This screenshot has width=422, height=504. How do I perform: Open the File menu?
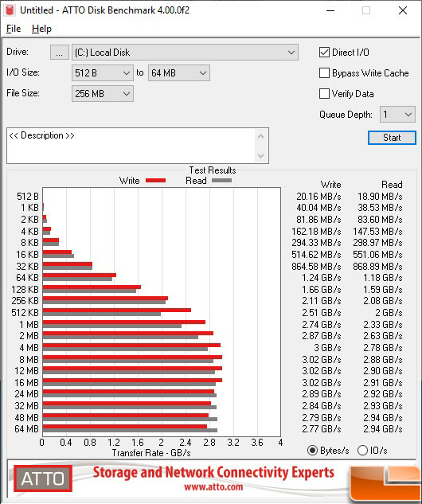tap(14, 29)
